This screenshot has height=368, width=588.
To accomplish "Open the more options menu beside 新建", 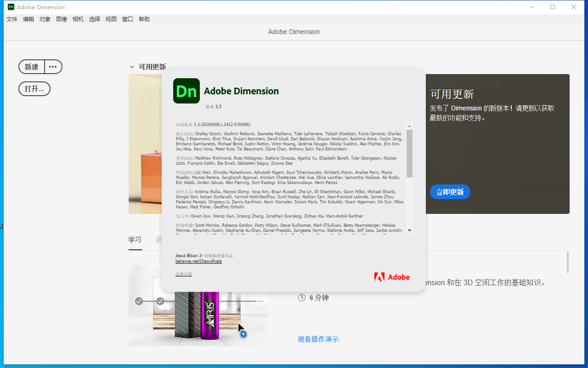I will (52, 67).
